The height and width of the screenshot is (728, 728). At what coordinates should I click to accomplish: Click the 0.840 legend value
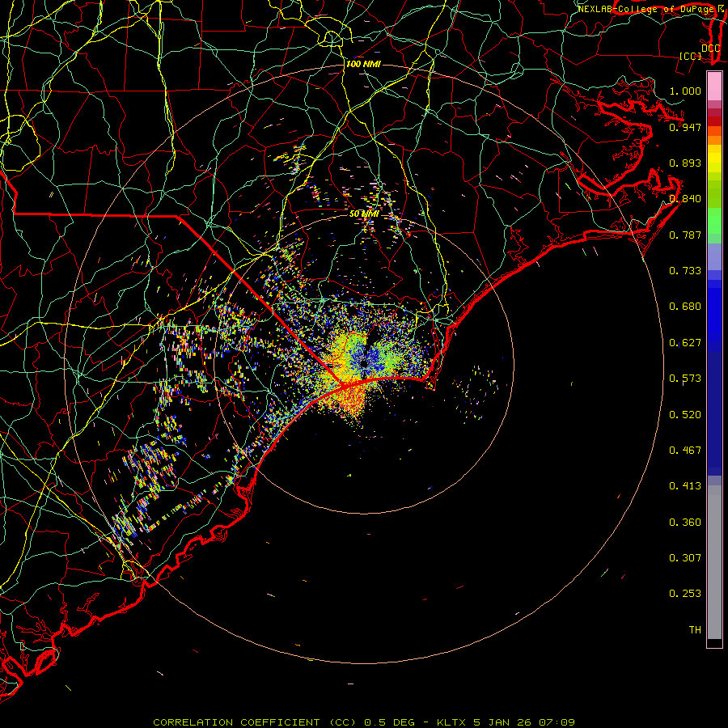click(685, 198)
